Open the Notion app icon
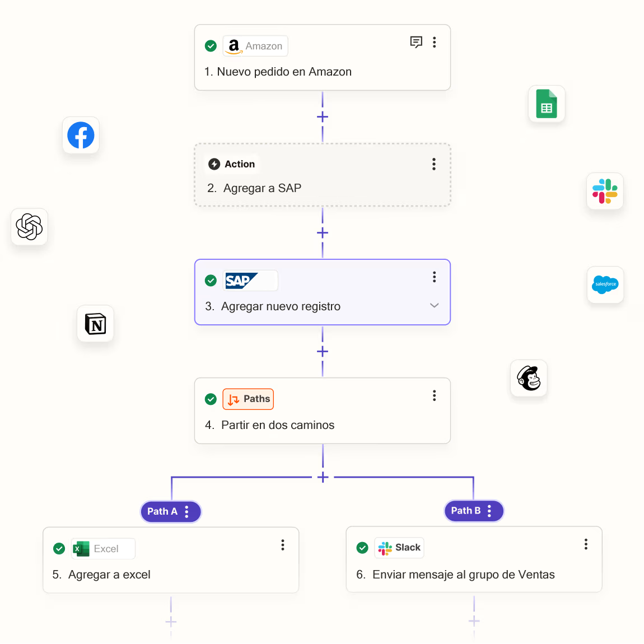 click(95, 324)
